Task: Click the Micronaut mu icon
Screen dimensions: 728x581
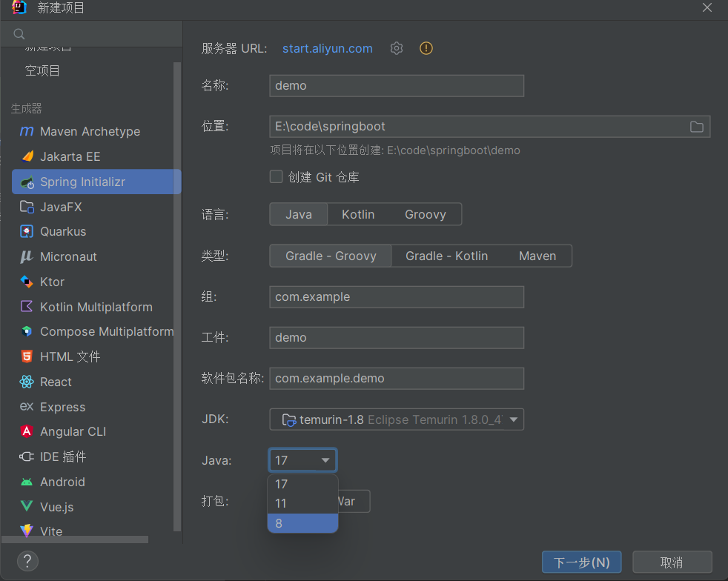Action: 27,256
